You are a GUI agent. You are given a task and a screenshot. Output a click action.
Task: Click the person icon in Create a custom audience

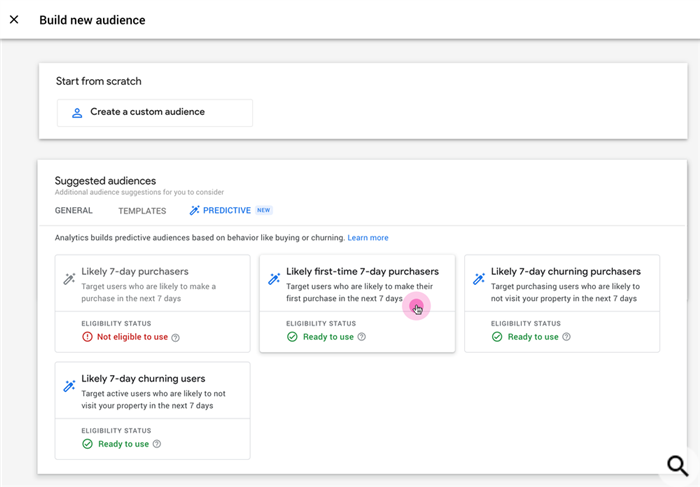click(x=77, y=113)
